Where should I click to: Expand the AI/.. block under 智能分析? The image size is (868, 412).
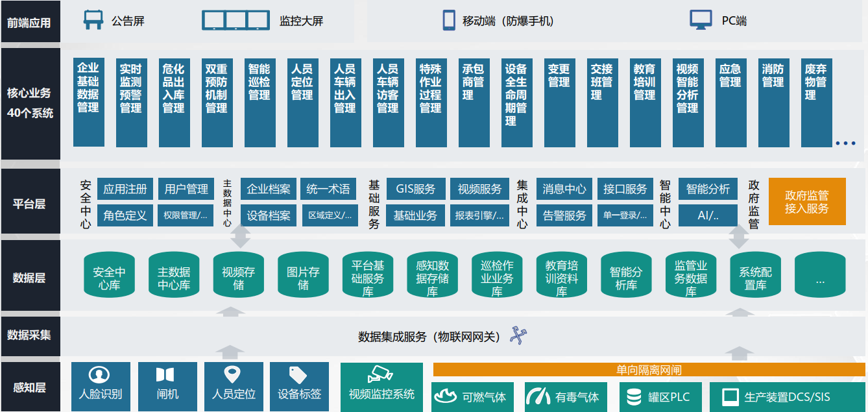708,215
